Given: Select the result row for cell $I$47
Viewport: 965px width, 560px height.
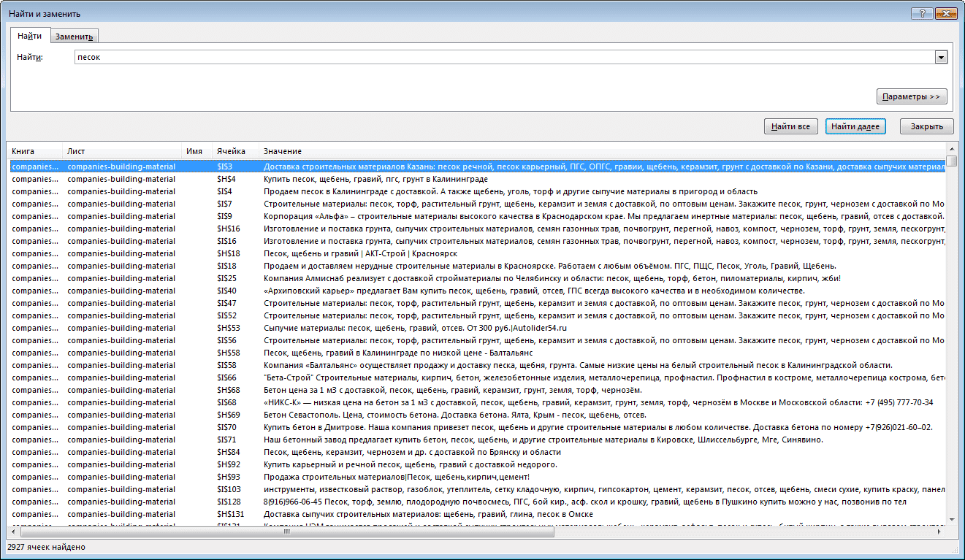Looking at the screenshot, I should pos(476,303).
